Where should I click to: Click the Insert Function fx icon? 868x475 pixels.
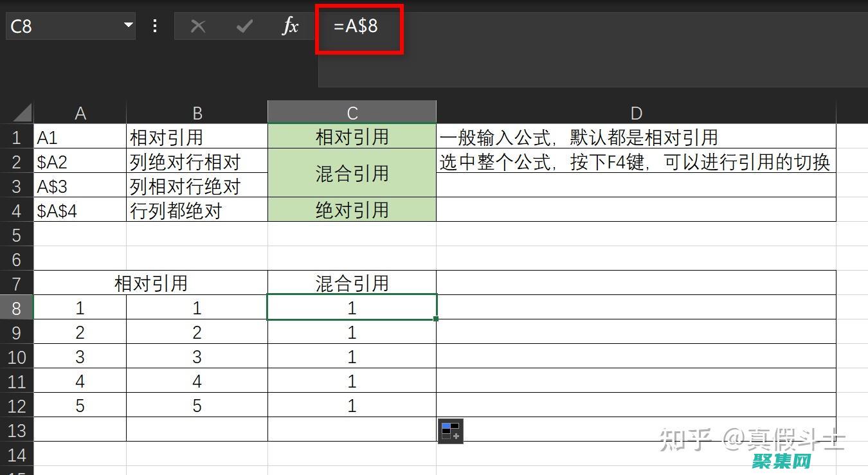click(x=291, y=26)
